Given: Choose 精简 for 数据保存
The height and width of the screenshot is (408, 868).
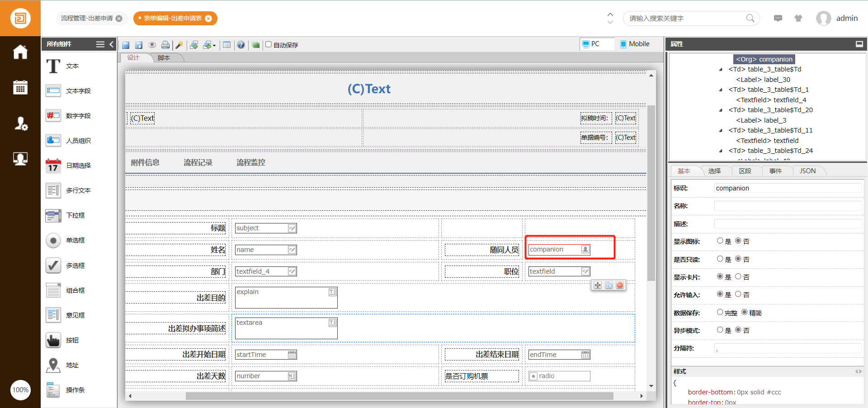Looking at the screenshot, I should click(745, 313).
